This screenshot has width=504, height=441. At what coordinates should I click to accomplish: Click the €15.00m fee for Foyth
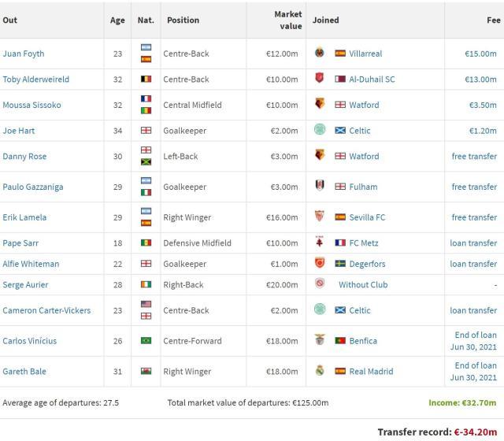pos(480,54)
